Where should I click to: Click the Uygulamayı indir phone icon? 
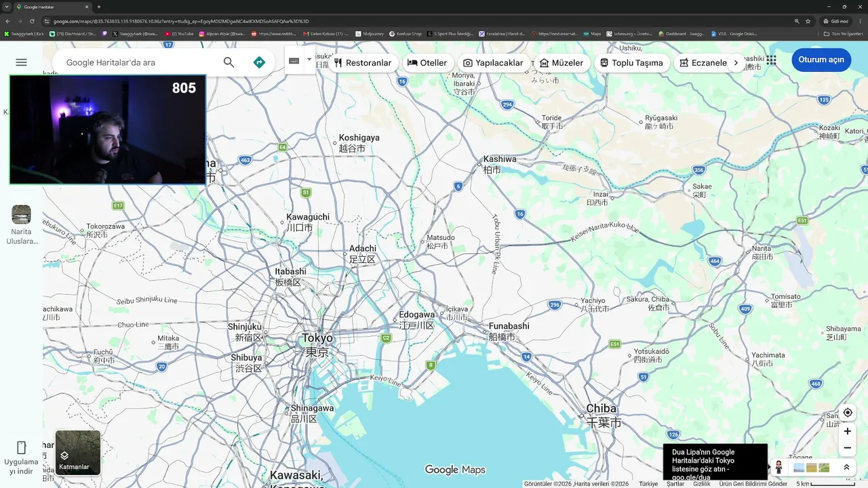tap(21, 447)
